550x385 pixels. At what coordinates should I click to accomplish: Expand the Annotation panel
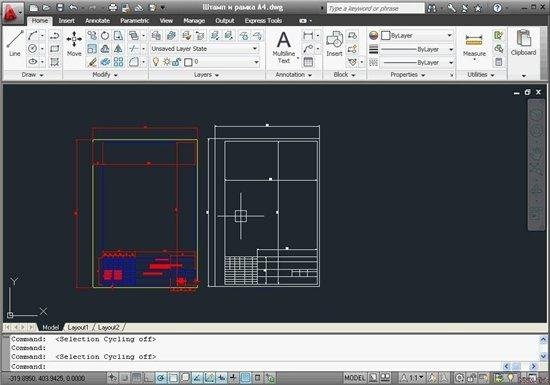tap(294, 75)
